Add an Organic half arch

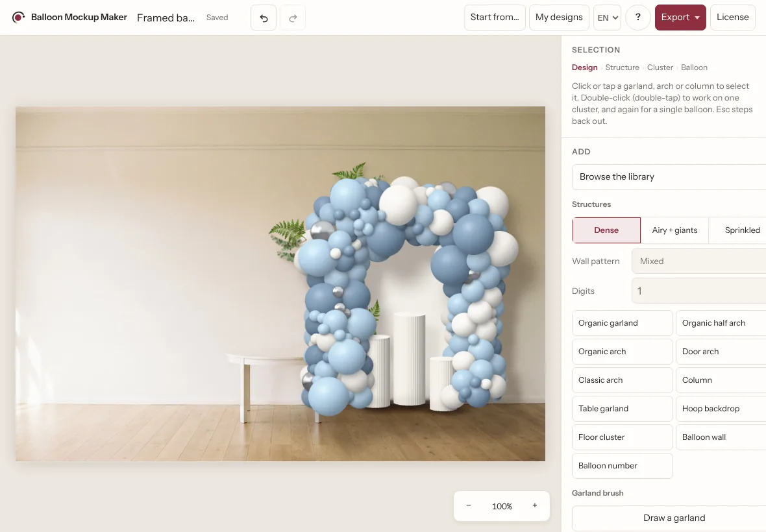[721, 323]
